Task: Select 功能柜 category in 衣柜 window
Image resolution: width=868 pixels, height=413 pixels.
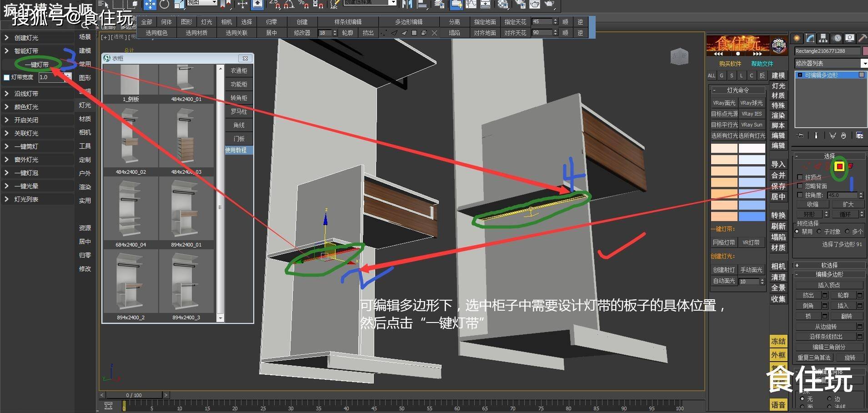Action: pos(239,84)
